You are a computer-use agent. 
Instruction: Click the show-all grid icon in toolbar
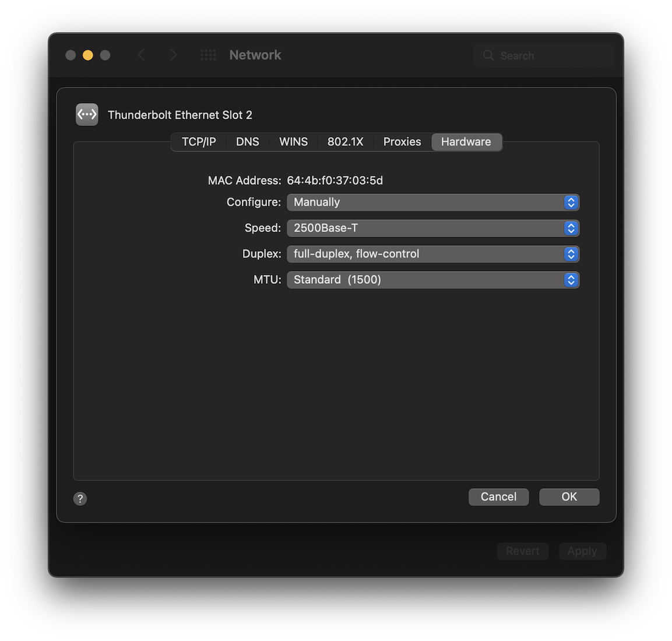208,55
